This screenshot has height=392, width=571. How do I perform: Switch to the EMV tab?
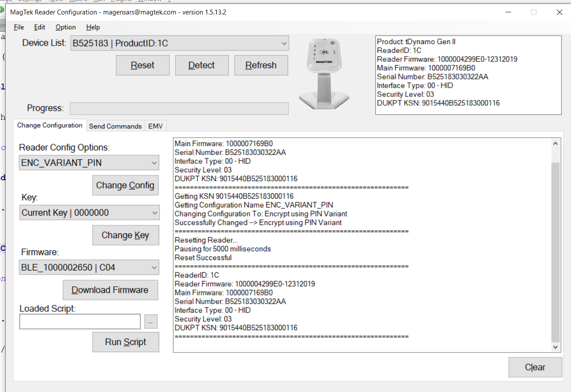(155, 126)
